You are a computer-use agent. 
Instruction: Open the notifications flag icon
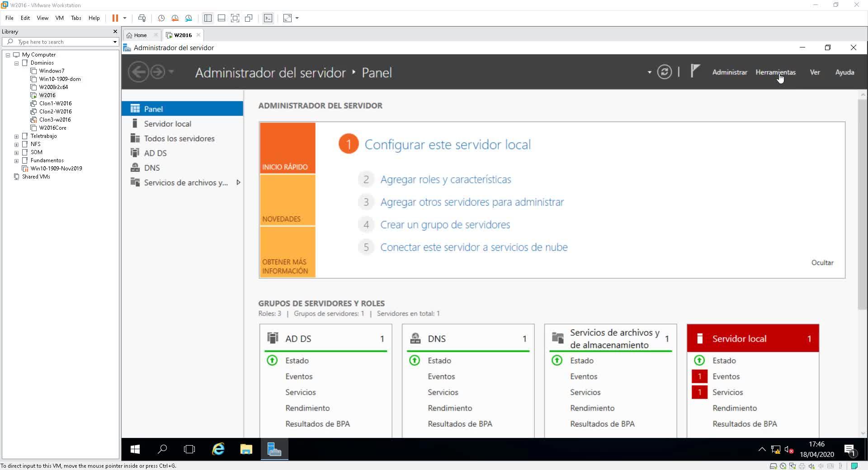(695, 71)
